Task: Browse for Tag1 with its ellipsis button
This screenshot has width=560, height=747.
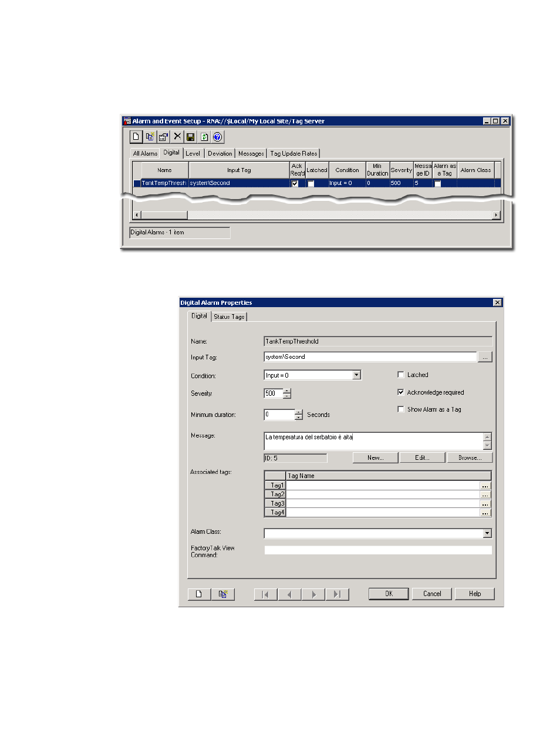Action: pyautogui.click(x=485, y=486)
